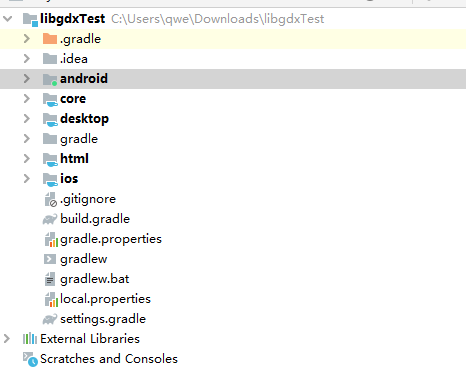Click the settings.gradle elephant icon
The width and height of the screenshot is (466, 373).
[x=50, y=319]
